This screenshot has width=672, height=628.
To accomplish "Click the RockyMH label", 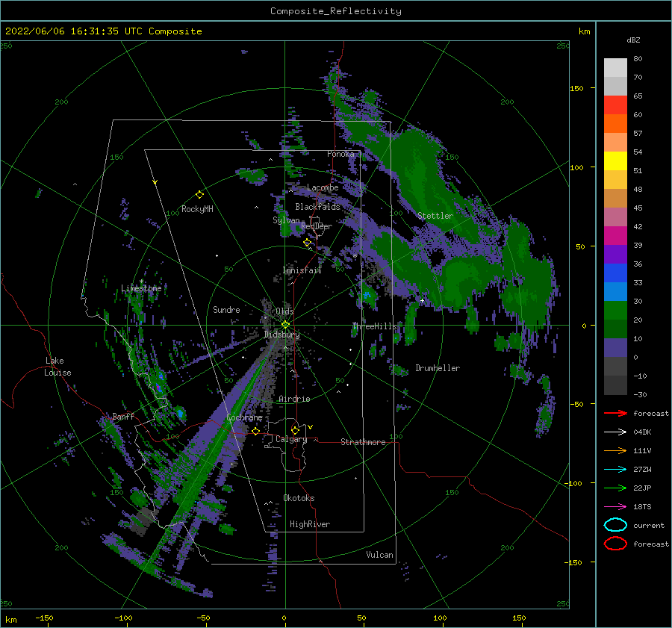I will tap(197, 209).
